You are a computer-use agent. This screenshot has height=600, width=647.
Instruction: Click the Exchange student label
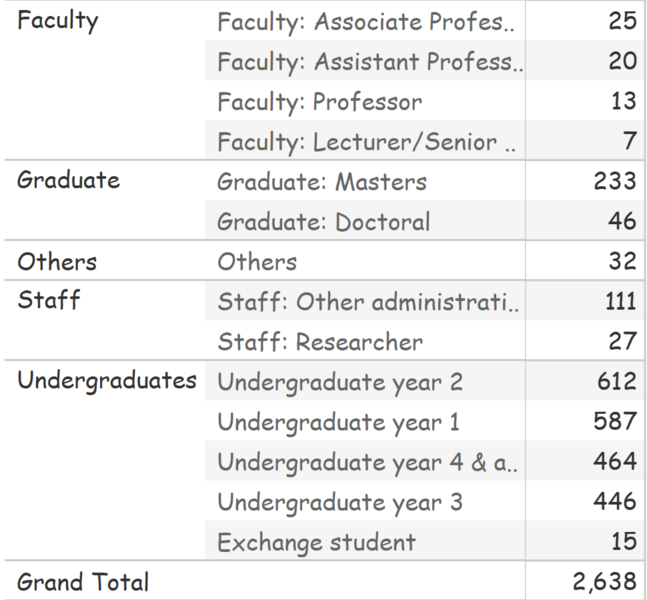pyautogui.click(x=316, y=542)
